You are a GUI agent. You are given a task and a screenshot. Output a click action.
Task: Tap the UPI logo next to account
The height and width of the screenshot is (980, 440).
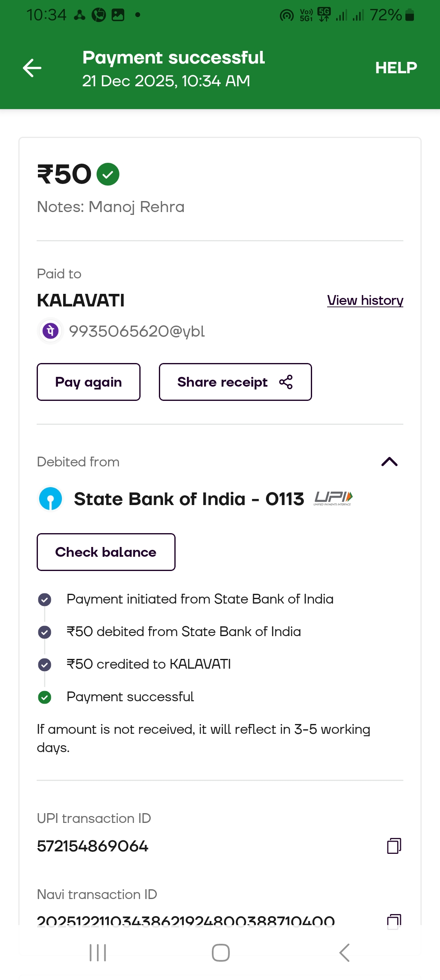pos(333,498)
